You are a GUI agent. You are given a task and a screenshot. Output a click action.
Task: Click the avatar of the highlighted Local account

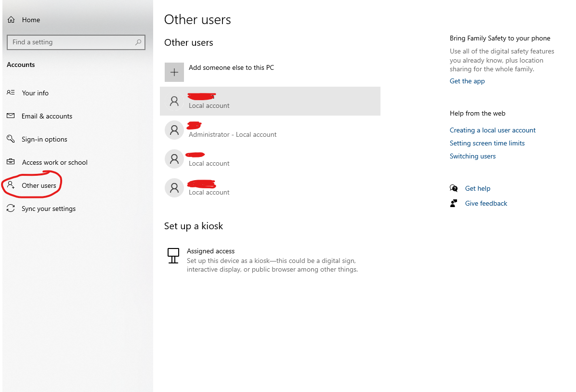coord(174,101)
